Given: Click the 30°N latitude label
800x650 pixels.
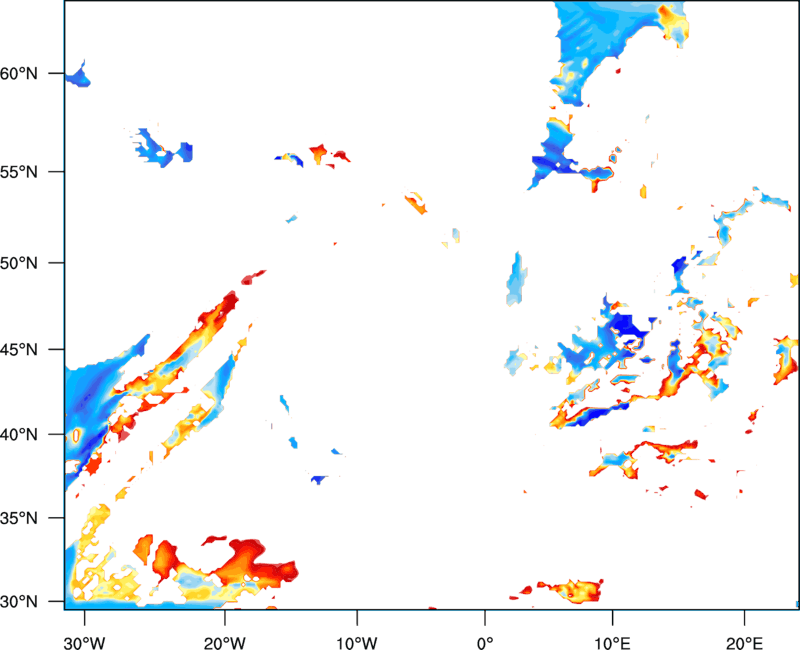Looking at the screenshot, I should [19, 602].
